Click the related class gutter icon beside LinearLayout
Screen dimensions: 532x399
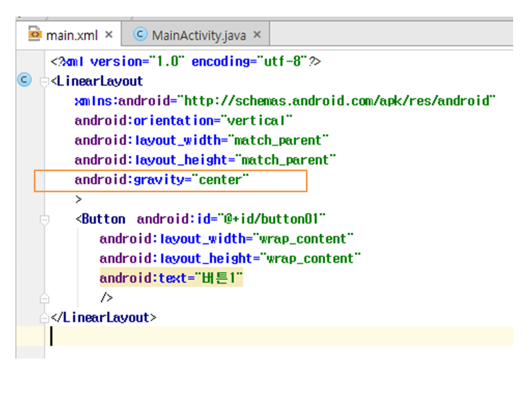pyautogui.click(x=23, y=80)
